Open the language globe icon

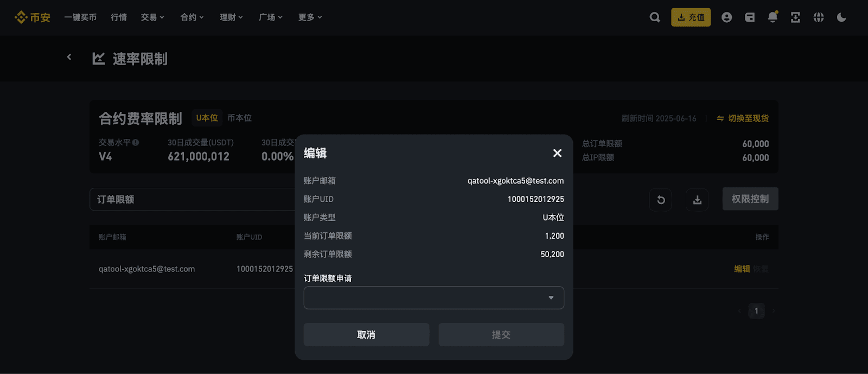[x=819, y=17]
